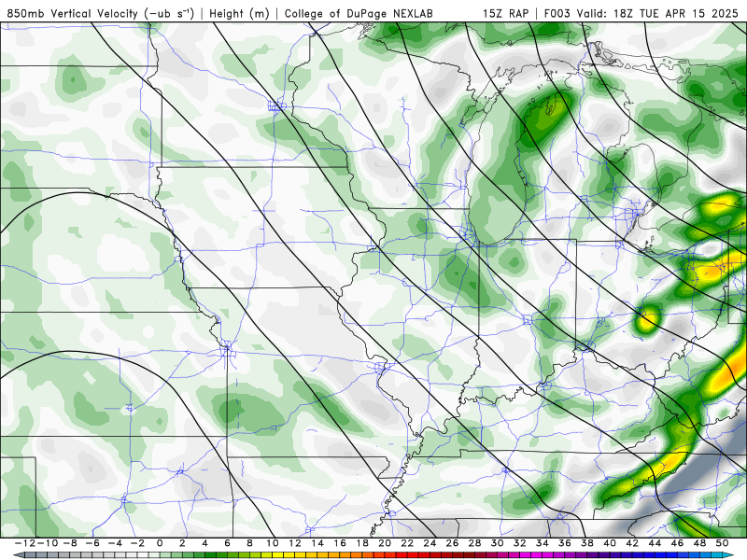Click the -10 label on the color scale
Viewport: 747px width, 560px height.
(x=48, y=543)
